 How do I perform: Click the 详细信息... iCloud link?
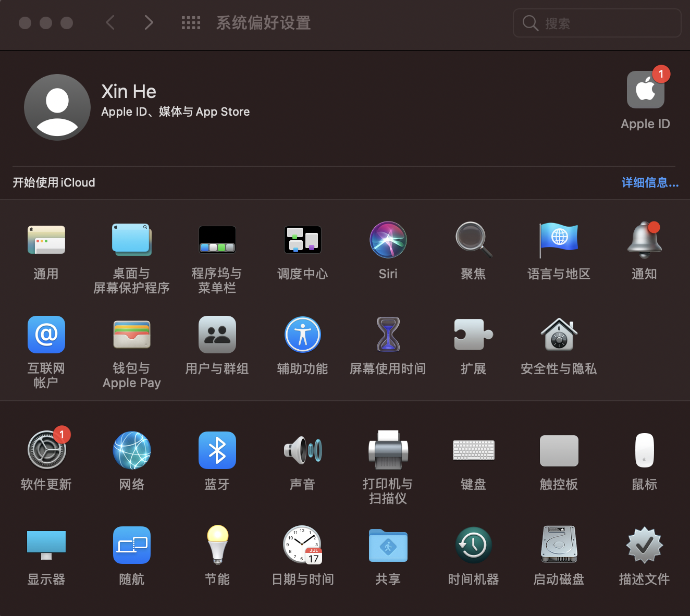tap(650, 182)
